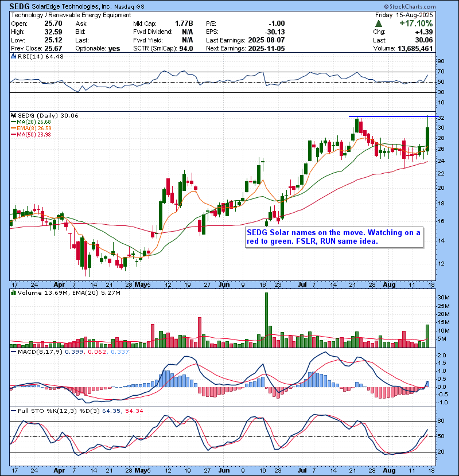Click the blue horizontal resistance line near 32
The image size is (459, 476).
394,116
